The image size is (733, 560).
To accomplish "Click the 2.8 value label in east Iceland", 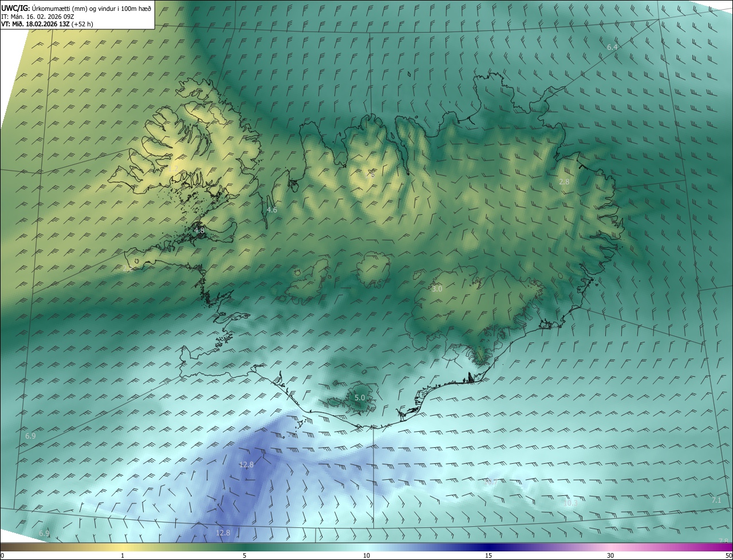I will tap(564, 182).
